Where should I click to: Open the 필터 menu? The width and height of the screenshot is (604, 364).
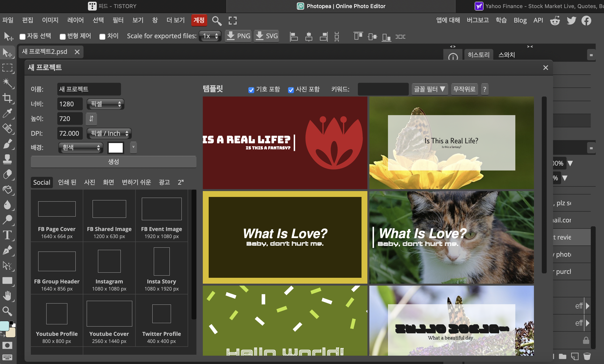[x=118, y=20]
